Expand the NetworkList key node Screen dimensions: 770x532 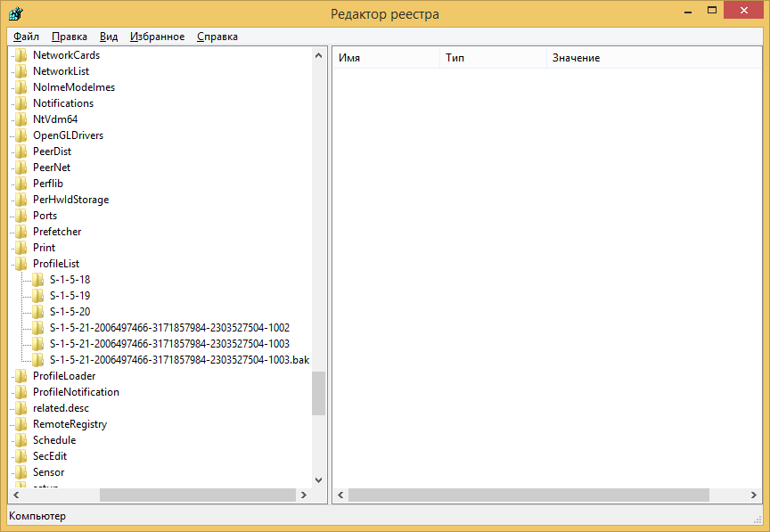pos(12,71)
